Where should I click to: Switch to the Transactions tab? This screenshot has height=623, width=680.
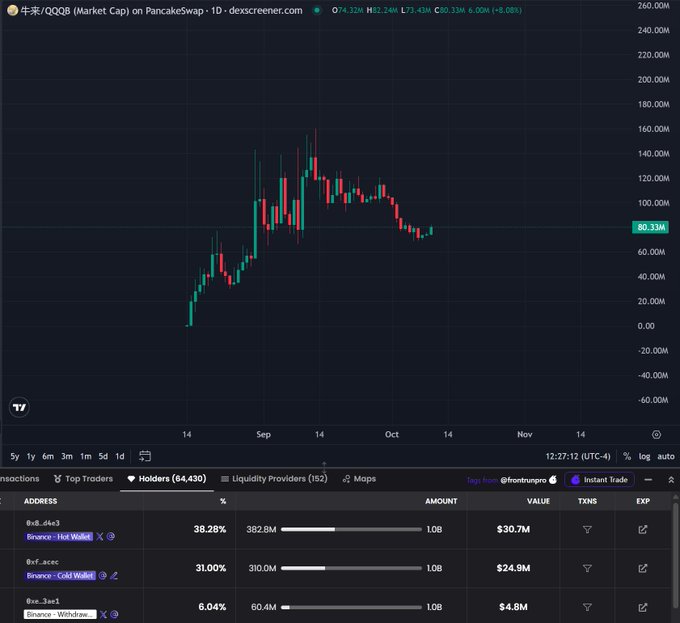pos(20,479)
